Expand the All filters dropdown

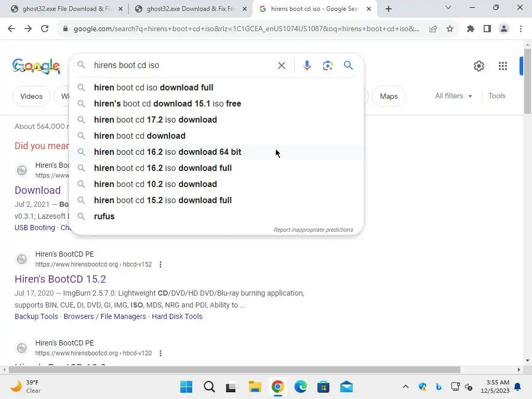pyautogui.click(x=453, y=96)
